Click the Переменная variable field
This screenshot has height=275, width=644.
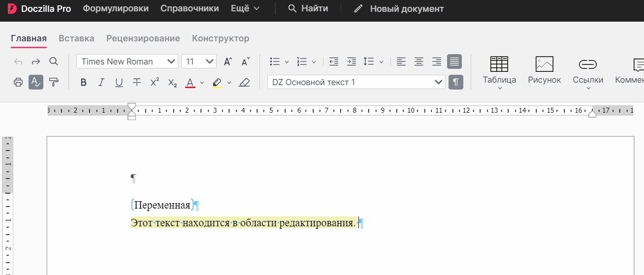pos(162,205)
